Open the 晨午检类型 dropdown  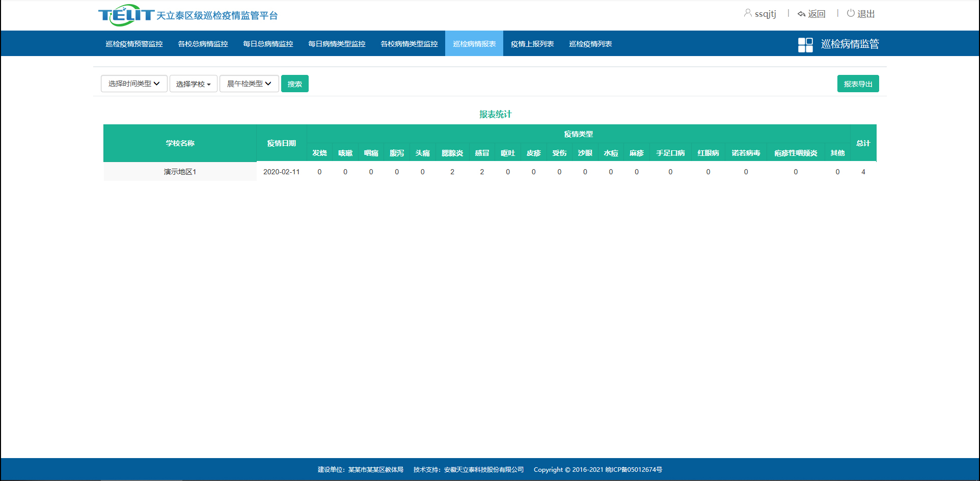[x=249, y=84]
